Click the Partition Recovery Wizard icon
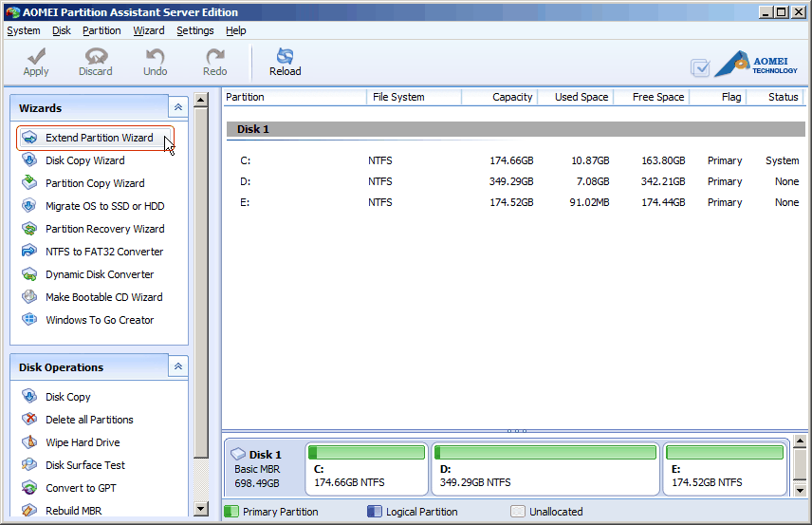Image resolution: width=812 pixels, height=525 pixels. (29, 229)
